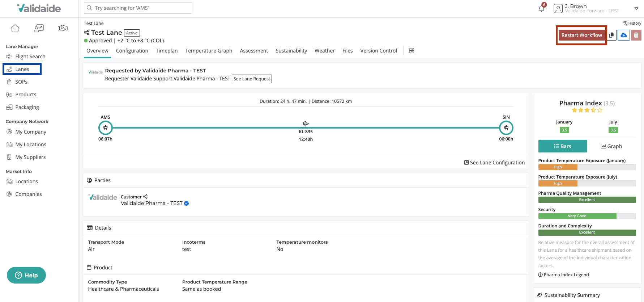Click the Product section box icon

[89, 268]
